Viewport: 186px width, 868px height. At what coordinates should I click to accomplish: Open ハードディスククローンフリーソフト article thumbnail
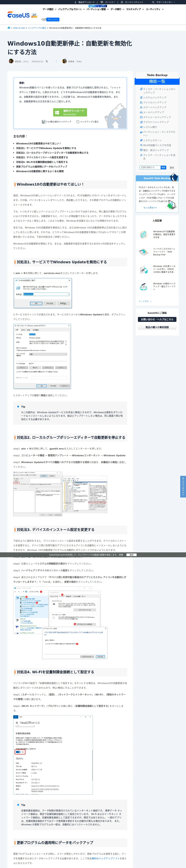143,252
